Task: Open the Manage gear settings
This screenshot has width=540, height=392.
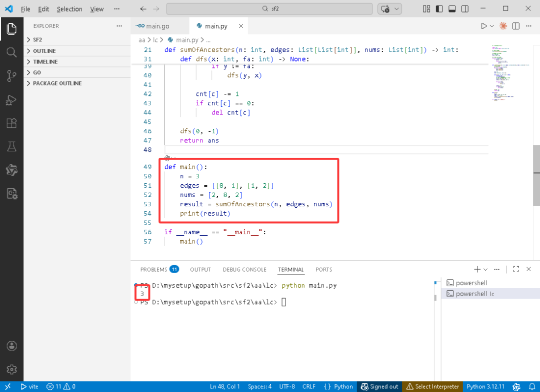Action: 11,370
